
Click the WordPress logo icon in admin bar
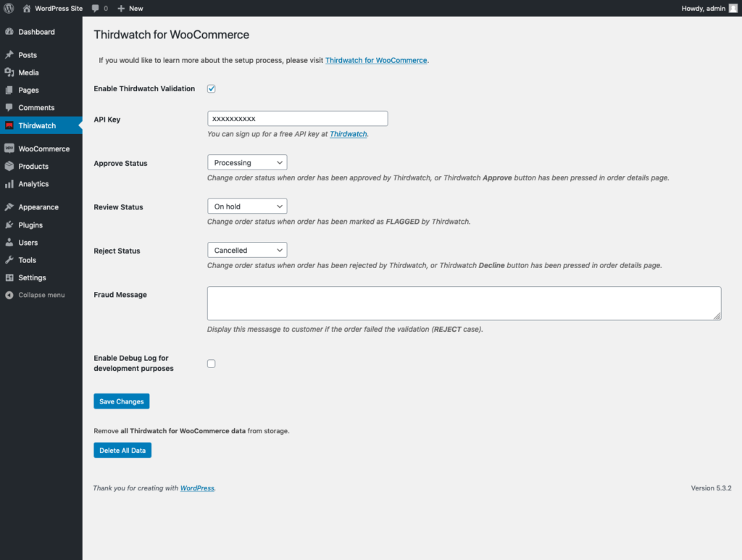[9, 8]
